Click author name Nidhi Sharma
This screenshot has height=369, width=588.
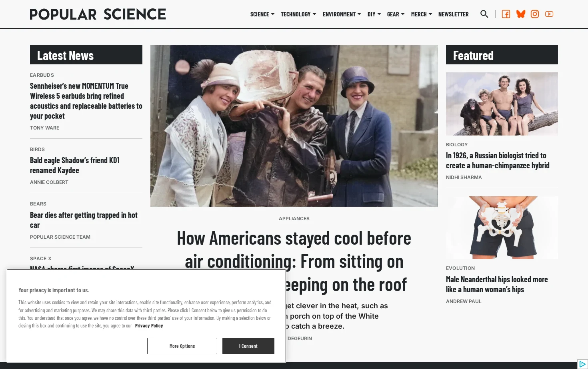click(x=464, y=178)
